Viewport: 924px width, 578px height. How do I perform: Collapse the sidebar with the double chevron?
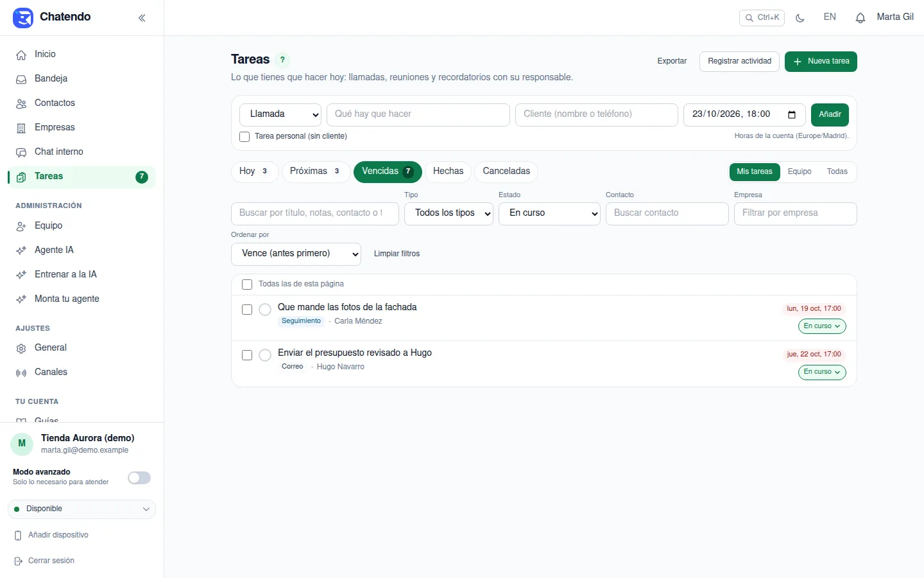click(x=142, y=18)
